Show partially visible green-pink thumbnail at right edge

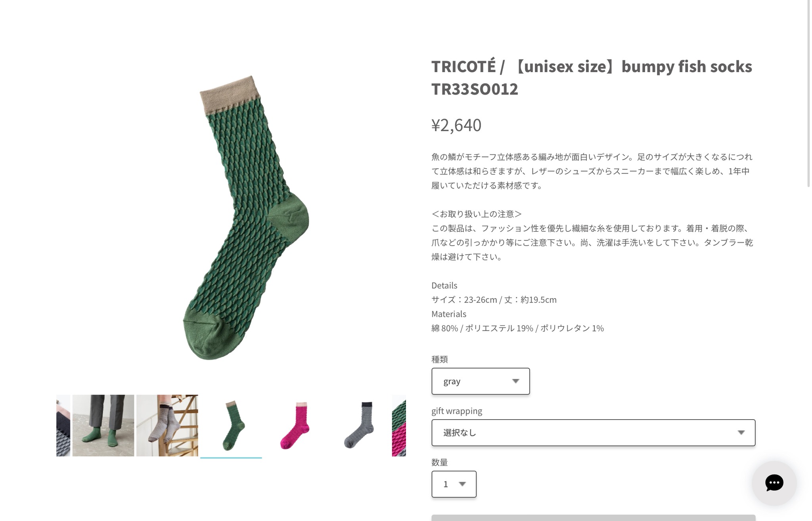click(399, 426)
